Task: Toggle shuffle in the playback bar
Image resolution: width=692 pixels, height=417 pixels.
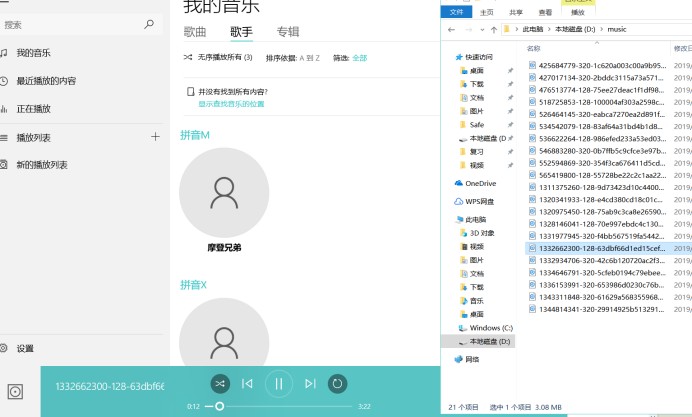Action: 220,383
